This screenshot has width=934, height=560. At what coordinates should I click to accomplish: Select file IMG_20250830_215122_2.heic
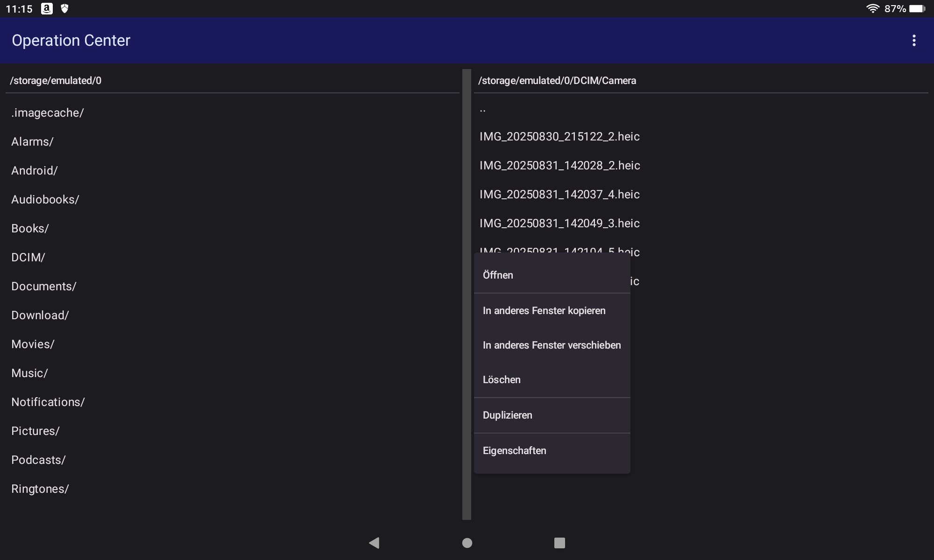[x=559, y=137]
